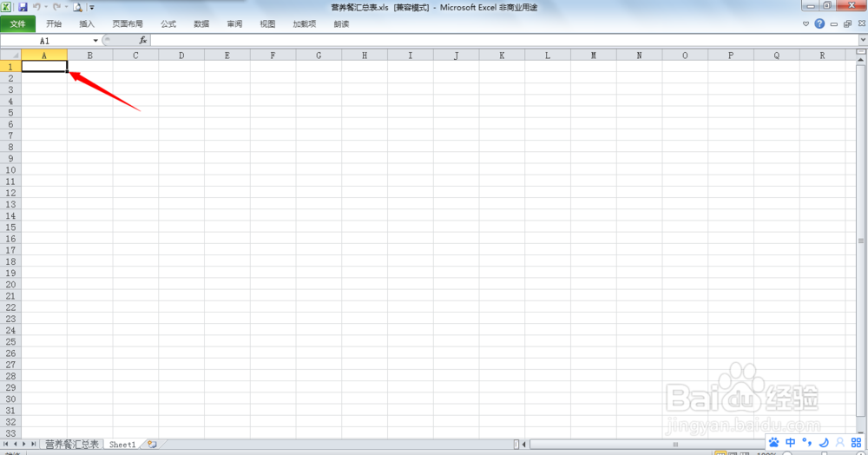Click Baidu IME paw icon
The height and width of the screenshot is (455, 868).
774,442
